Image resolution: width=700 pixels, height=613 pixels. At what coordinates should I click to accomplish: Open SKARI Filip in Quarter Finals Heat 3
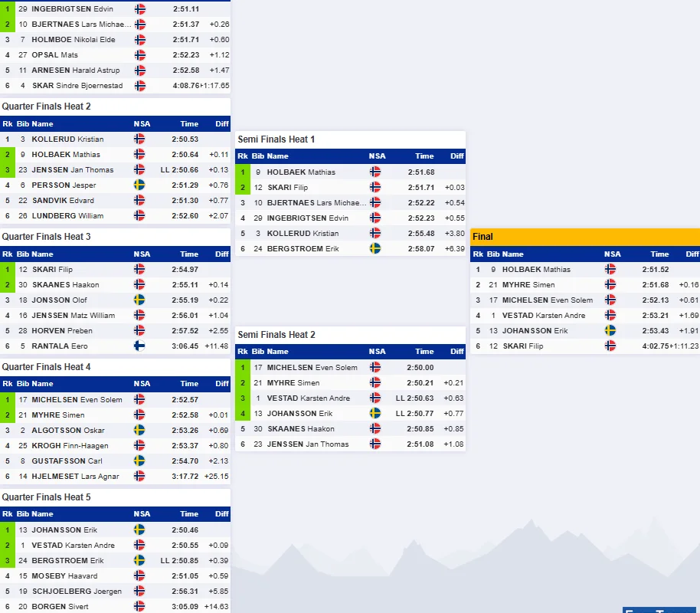[x=52, y=270]
